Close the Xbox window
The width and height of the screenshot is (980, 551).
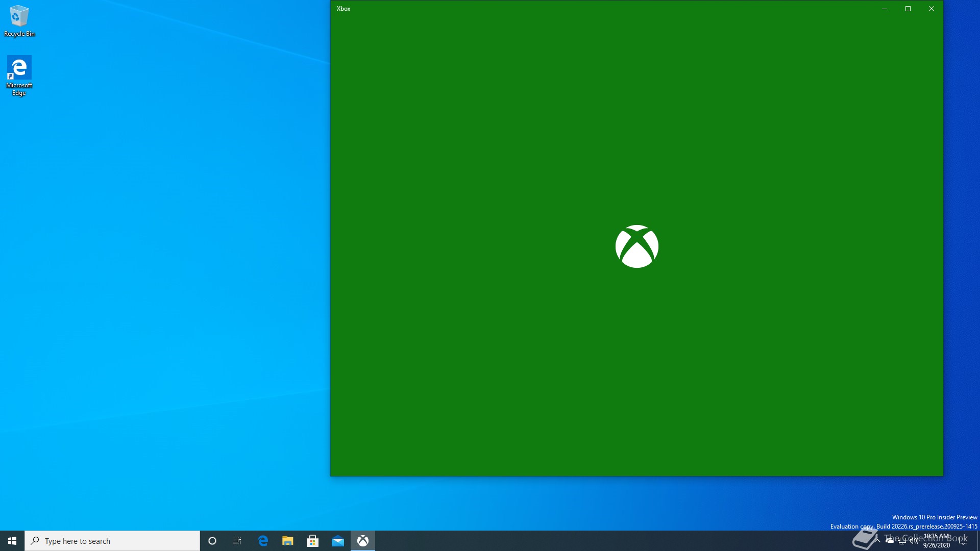932,9
